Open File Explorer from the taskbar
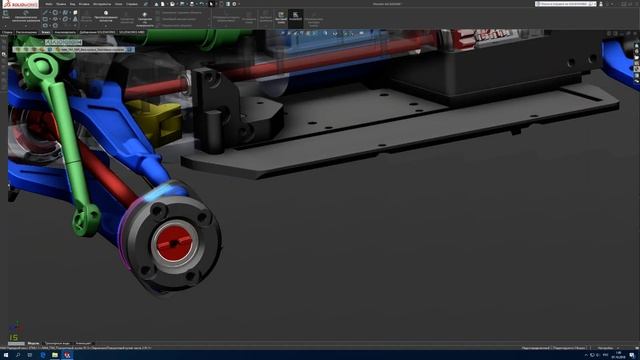640x360 pixels. point(55,355)
